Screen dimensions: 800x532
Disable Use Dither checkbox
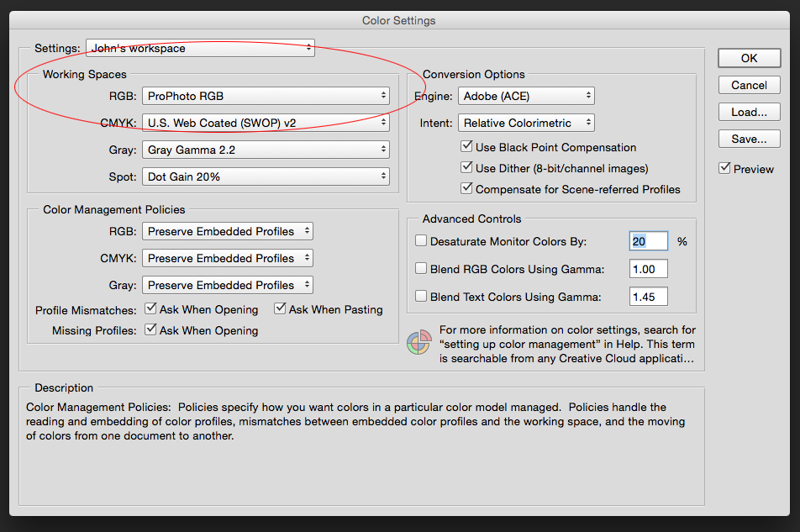[x=466, y=168]
